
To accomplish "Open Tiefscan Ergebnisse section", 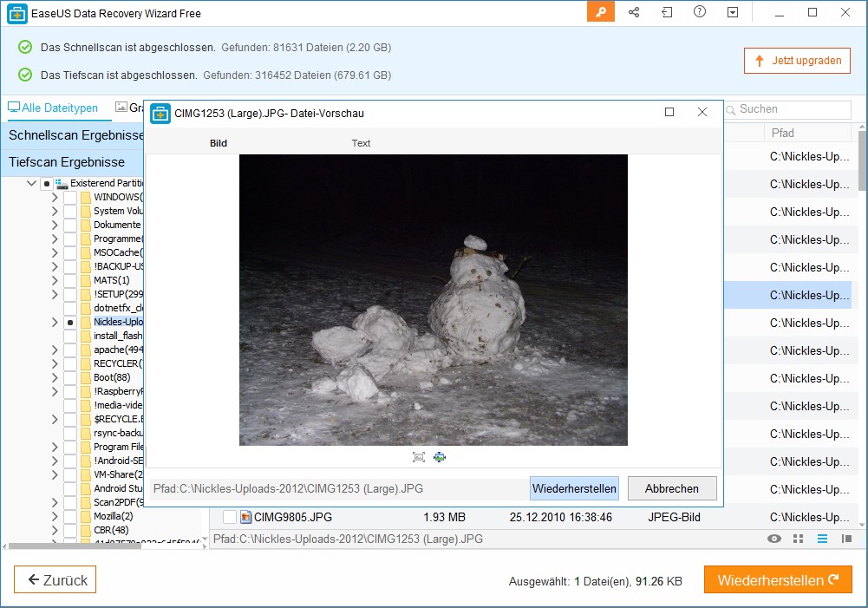I will pyautogui.click(x=73, y=163).
